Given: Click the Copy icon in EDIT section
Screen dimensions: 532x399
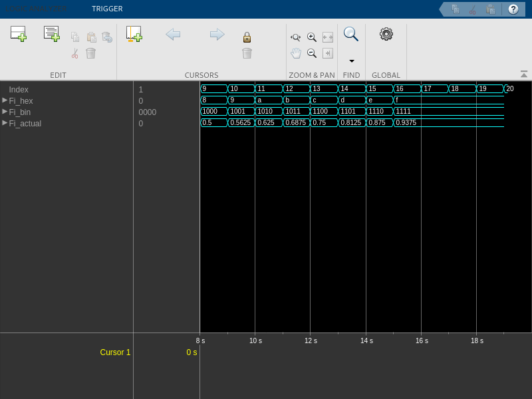Looking at the screenshot, I should tap(75, 37).
